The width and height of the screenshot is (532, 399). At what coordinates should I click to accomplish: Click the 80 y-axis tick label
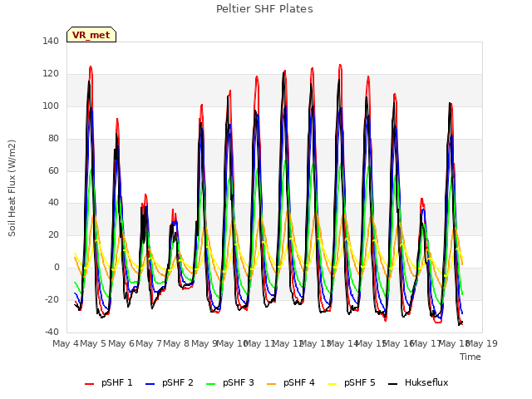coord(53,139)
